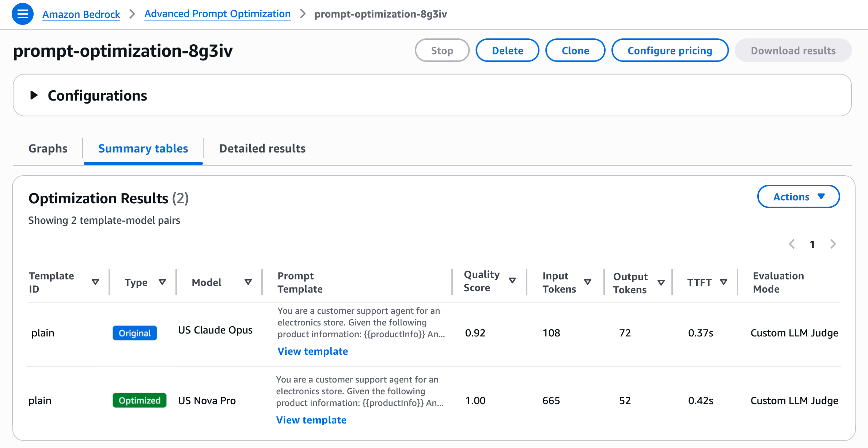
Task: Click the prompt-optimization-8g3iv page title
Action: coord(123,50)
